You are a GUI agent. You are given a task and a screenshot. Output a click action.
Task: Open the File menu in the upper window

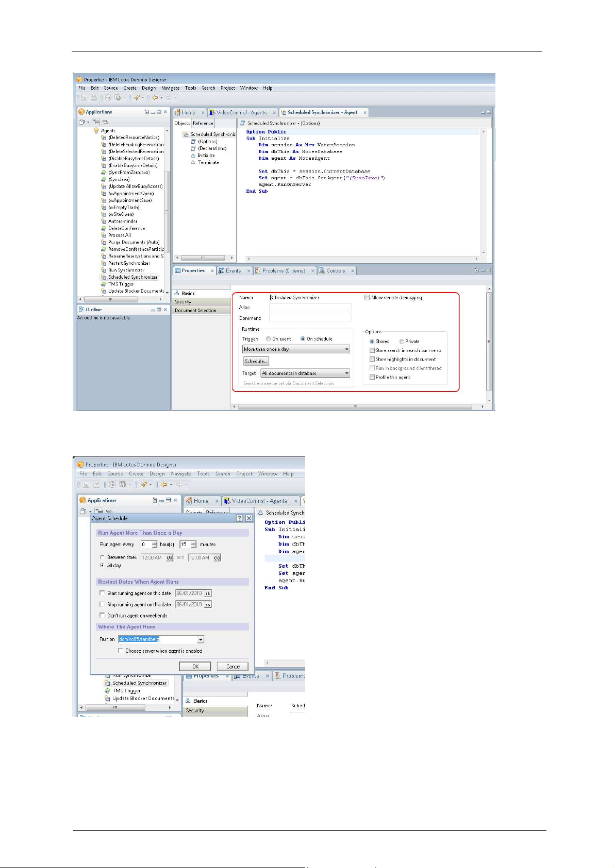tap(82, 88)
